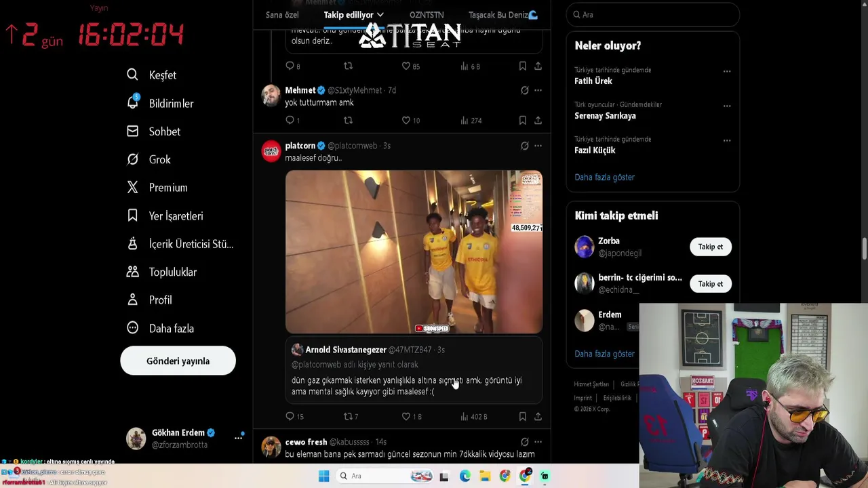The image size is (868, 488).
Task: Open Grok actions on Mehmet's post
Action: (524, 90)
